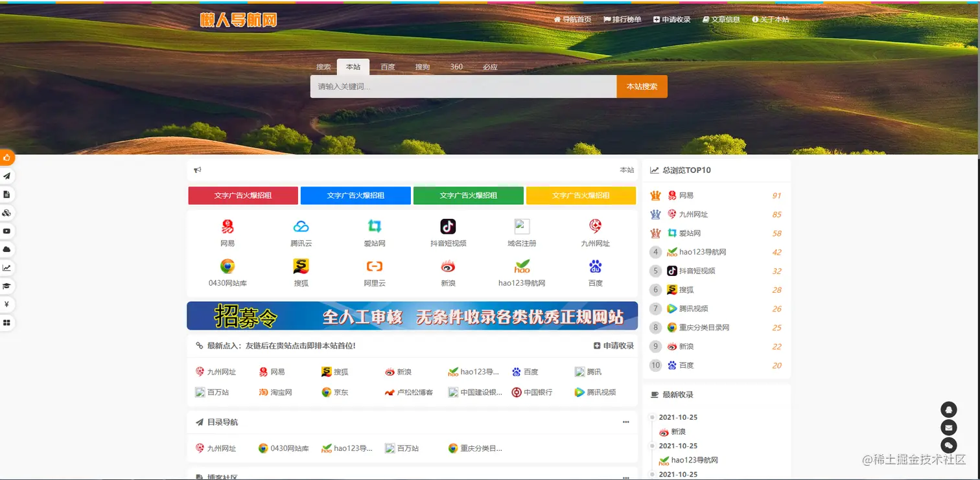Click the orange 本站搜索 button
Viewport: 980px width, 480px height.
(642, 87)
